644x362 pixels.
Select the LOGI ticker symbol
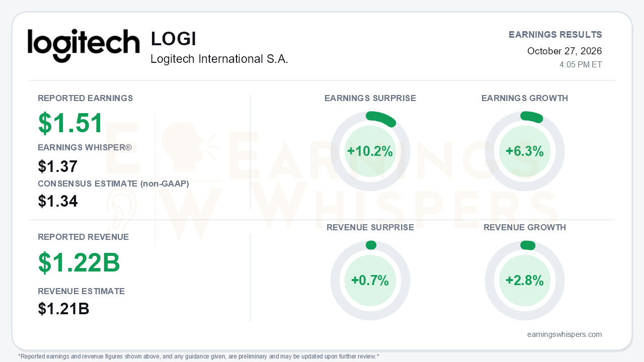(174, 39)
